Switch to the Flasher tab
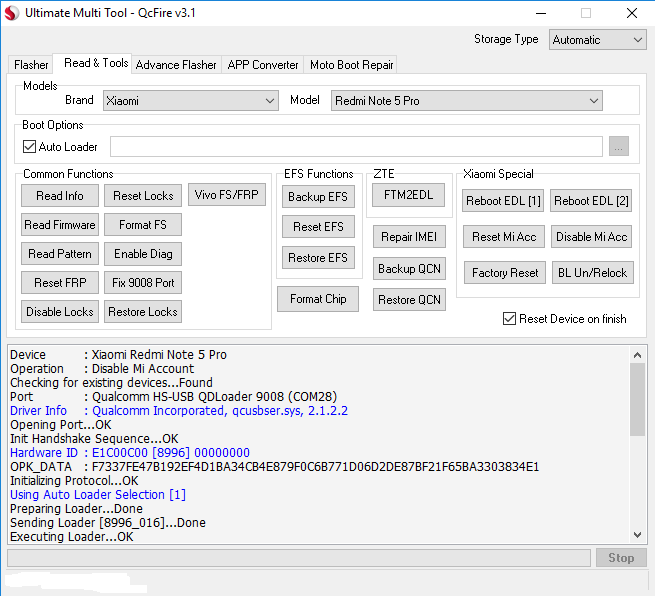This screenshot has width=655, height=596. [31, 65]
